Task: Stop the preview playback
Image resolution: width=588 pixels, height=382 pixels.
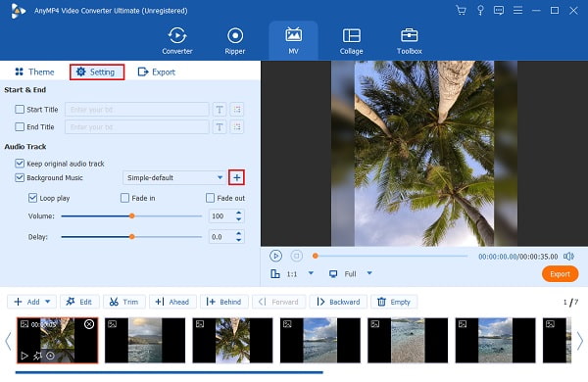Action: point(296,256)
